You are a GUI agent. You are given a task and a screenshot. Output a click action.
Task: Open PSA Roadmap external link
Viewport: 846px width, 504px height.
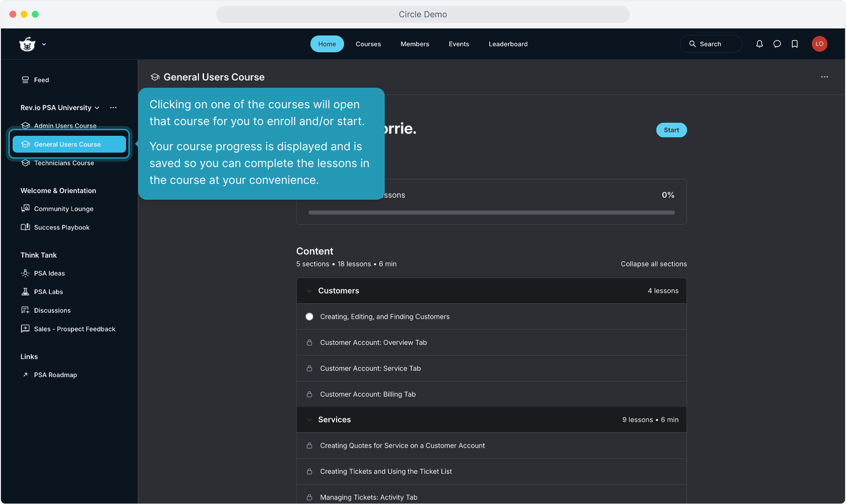55,375
